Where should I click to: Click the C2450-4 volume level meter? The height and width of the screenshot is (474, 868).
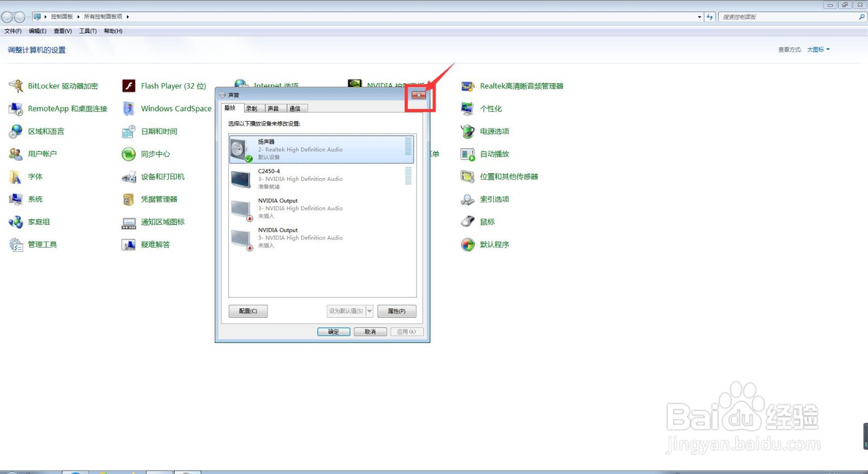coord(408,176)
